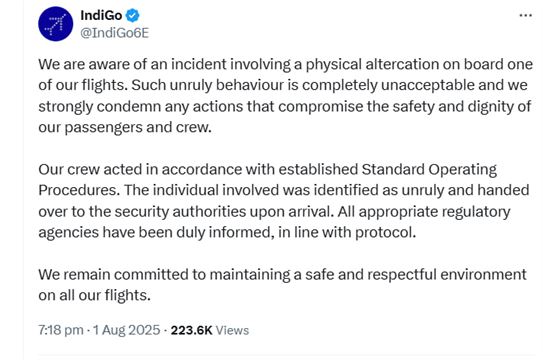Viewport: 543px width, 360px height.
Task: Click the 1 Aug 2025 date
Action: point(126,330)
